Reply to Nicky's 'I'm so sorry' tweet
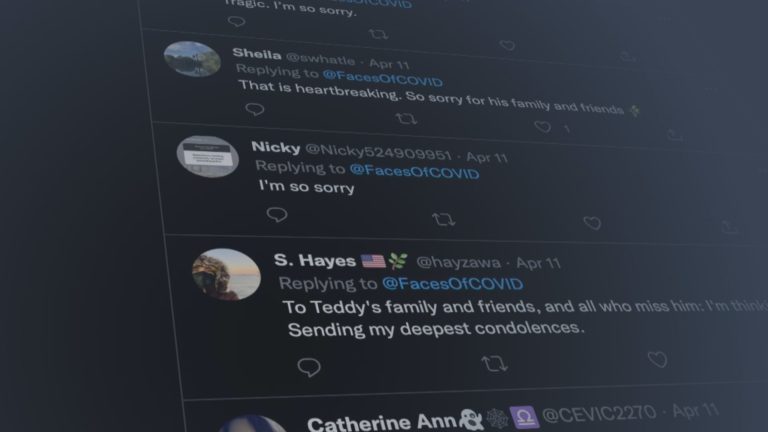This screenshot has height=432, width=768. (x=277, y=215)
